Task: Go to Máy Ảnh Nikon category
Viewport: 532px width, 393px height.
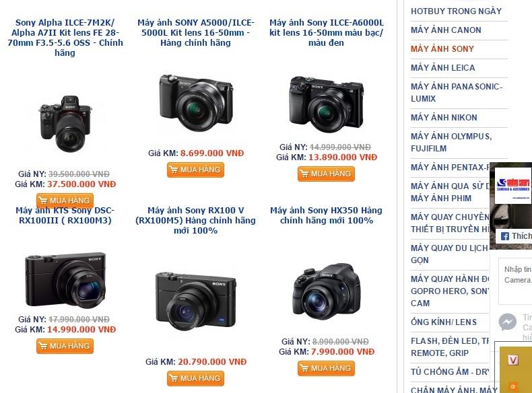Action: 444,118
